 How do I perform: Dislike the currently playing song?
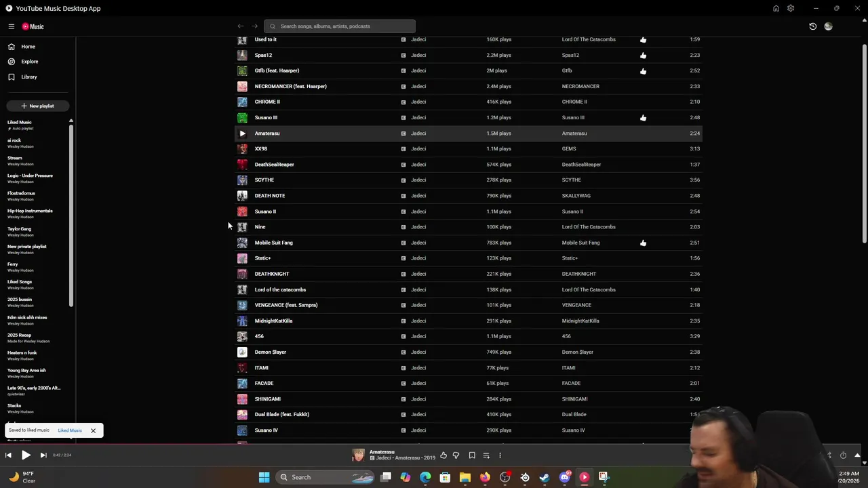tap(456, 455)
